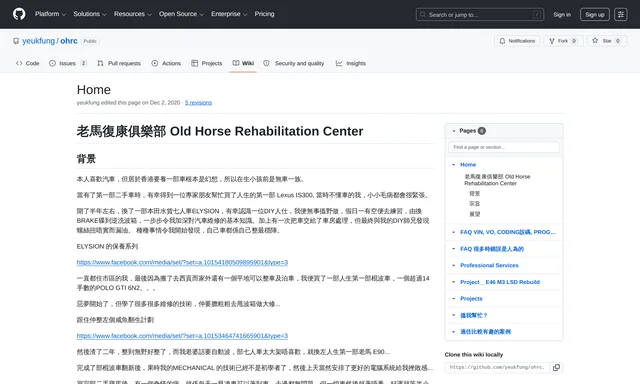Expand the 過往比較有趣的案例 page arrow
Screen dimensions: 640x384
(x=453, y=332)
